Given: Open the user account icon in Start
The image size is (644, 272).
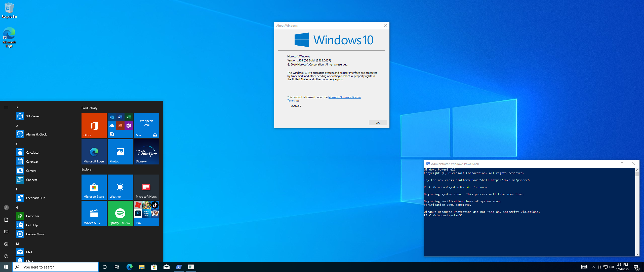Looking at the screenshot, I should (6, 208).
